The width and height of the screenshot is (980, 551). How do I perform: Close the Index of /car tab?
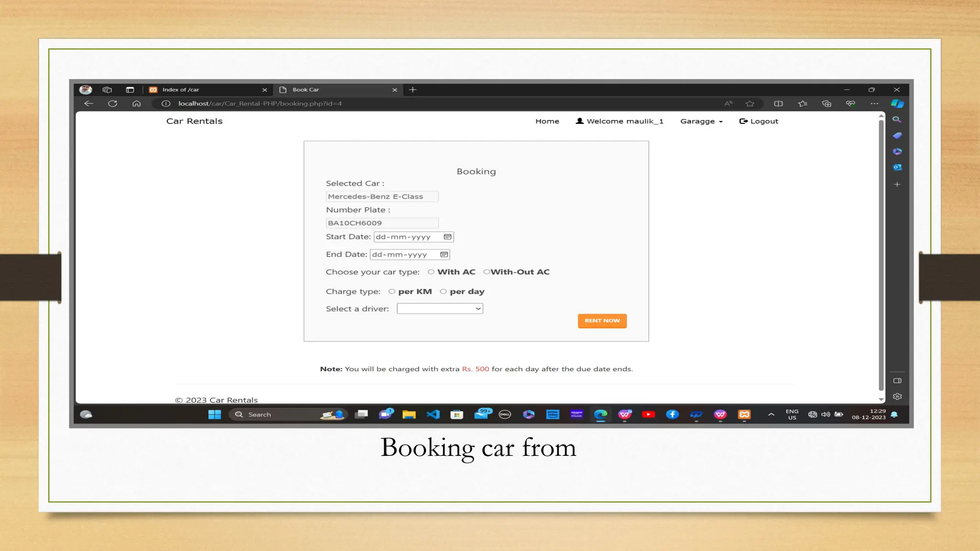pyautogui.click(x=265, y=90)
